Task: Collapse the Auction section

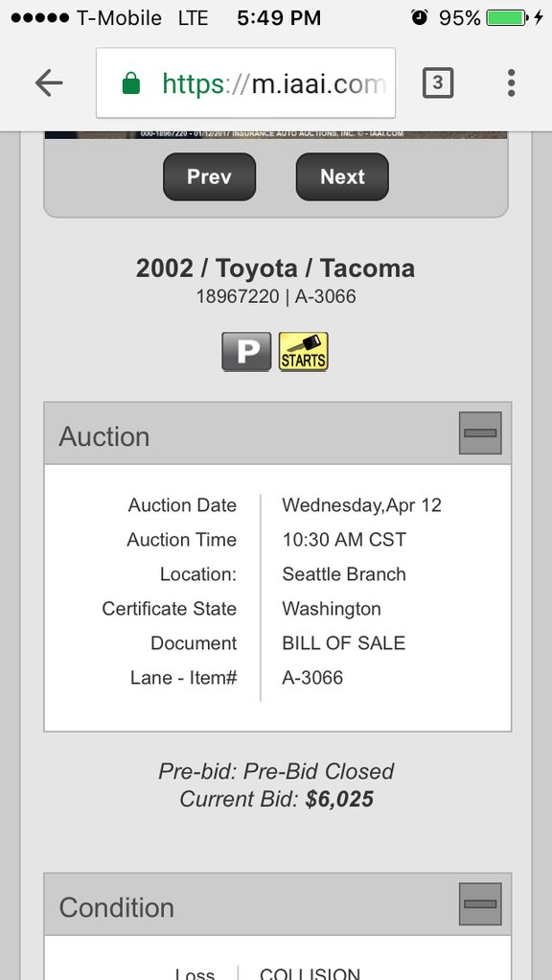Action: tap(480, 432)
